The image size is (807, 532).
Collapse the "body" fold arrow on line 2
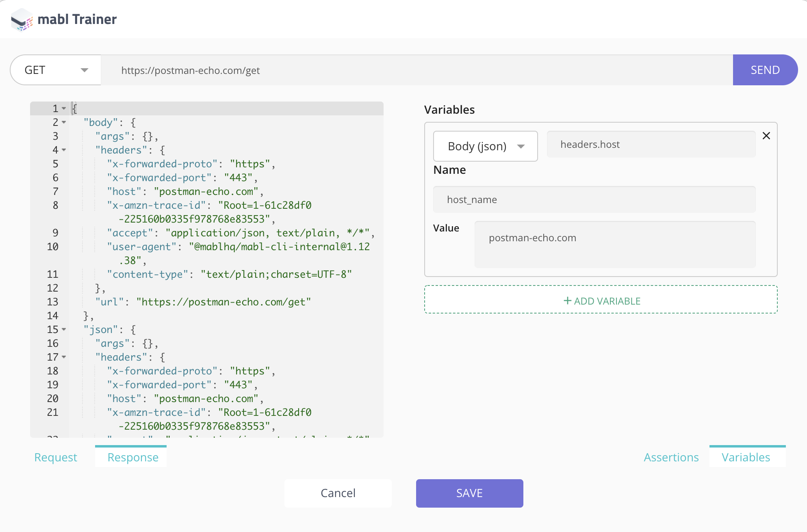[64, 122]
